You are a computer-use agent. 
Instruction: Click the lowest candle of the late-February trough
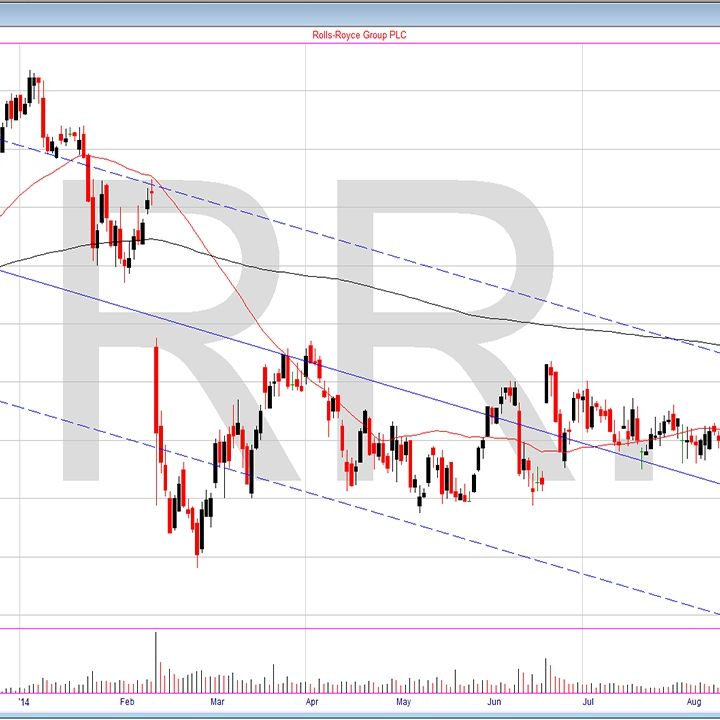(x=198, y=530)
